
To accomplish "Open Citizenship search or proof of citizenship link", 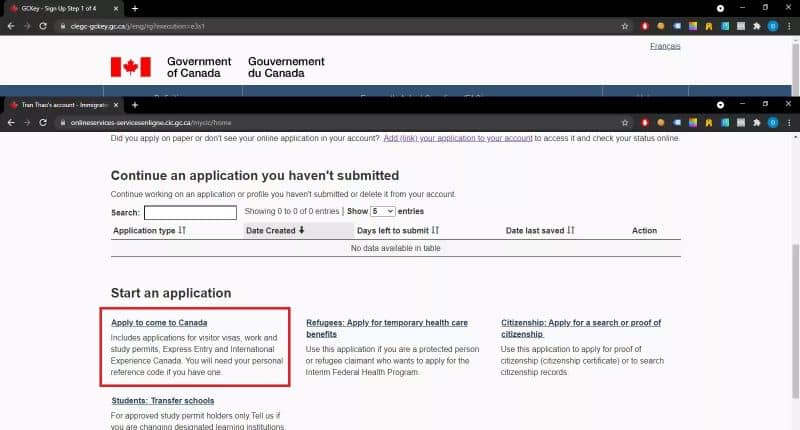I will pos(581,328).
